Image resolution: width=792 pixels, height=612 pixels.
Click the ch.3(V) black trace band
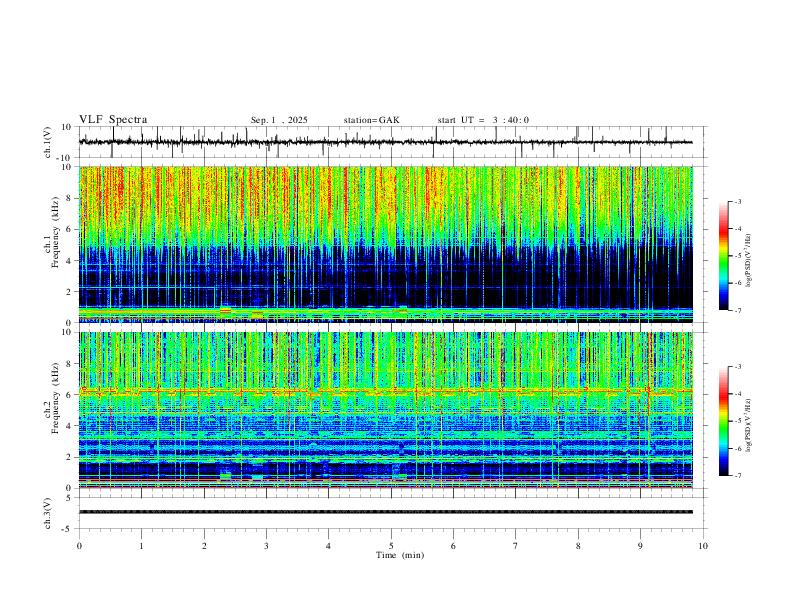(x=385, y=512)
